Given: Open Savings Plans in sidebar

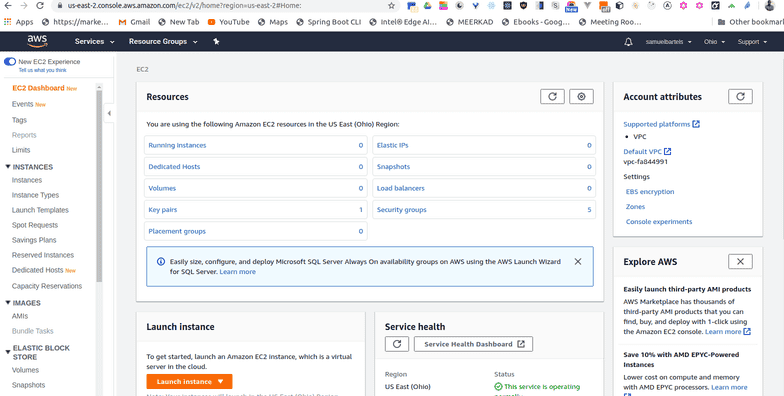Looking at the screenshot, I should click(34, 240).
